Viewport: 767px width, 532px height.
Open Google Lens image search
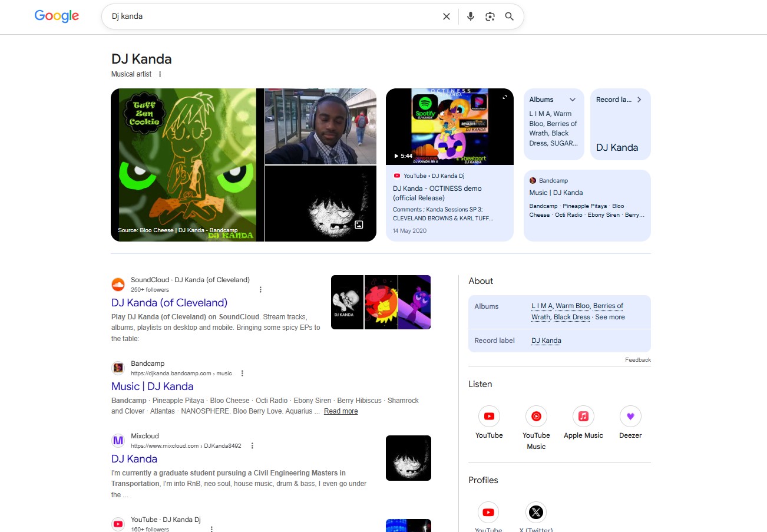point(490,16)
